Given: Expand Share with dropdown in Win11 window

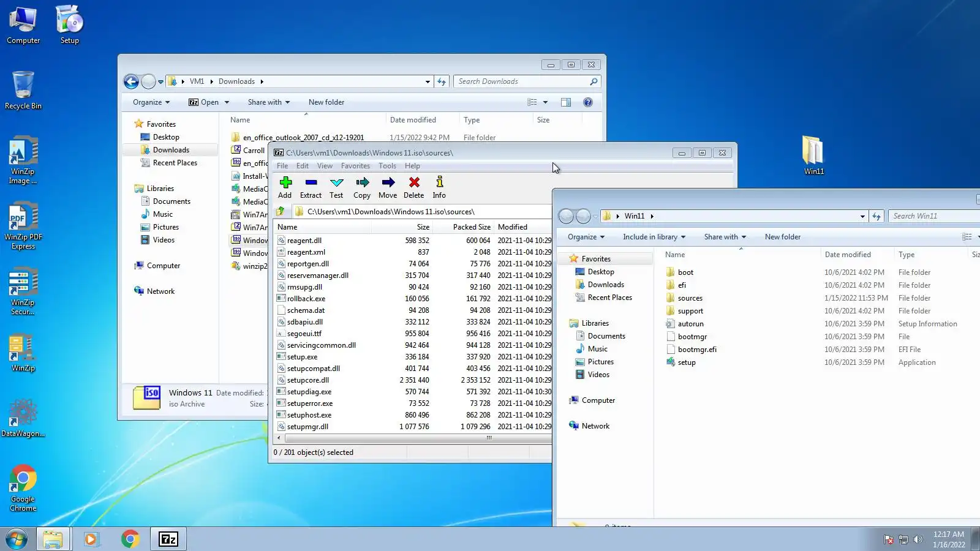Looking at the screenshot, I should tap(725, 237).
